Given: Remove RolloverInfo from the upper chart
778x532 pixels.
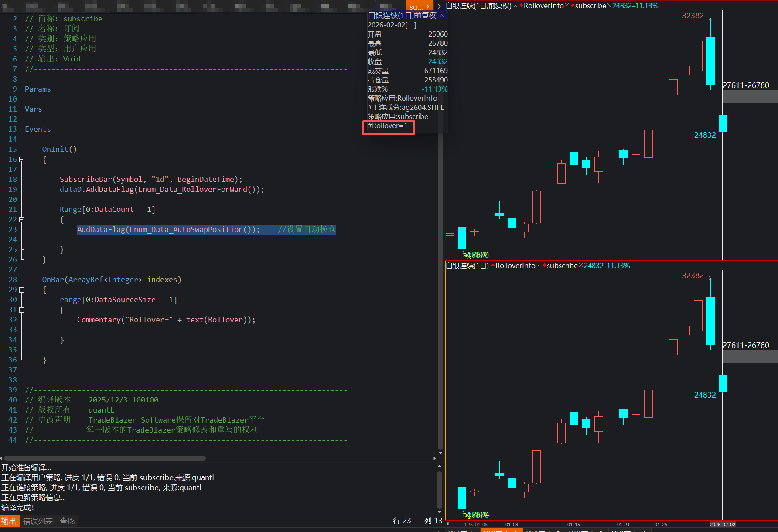Looking at the screenshot, I should (567, 6).
